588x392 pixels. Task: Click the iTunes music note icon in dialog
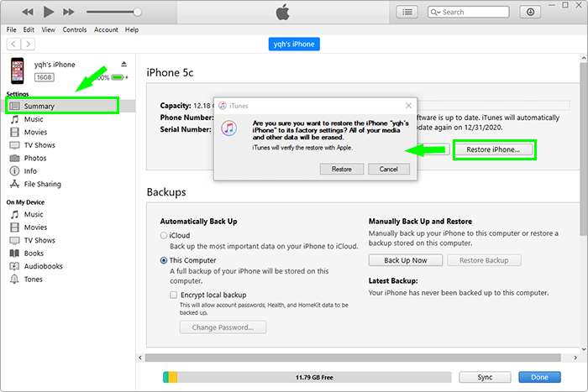click(228, 128)
